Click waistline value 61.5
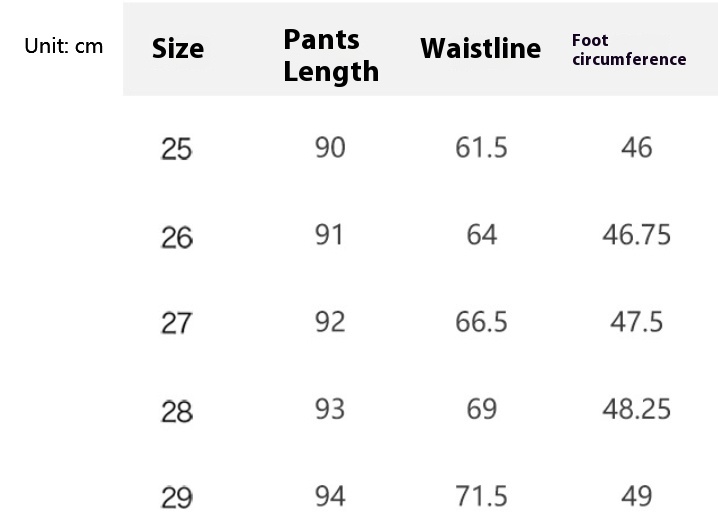Viewport: 718px width, 532px height. click(x=481, y=148)
